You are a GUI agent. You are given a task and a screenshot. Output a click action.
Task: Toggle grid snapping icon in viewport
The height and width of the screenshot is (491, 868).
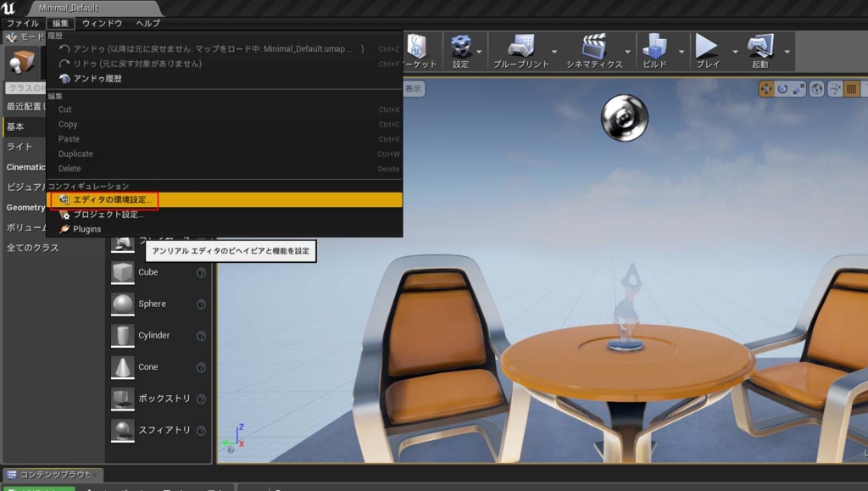coord(851,88)
